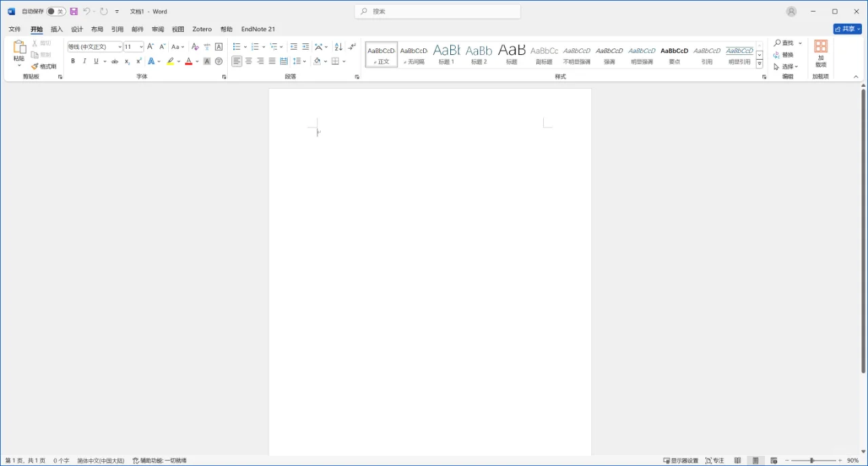Enable justified alignment
The width and height of the screenshot is (868, 466).
tap(272, 61)
